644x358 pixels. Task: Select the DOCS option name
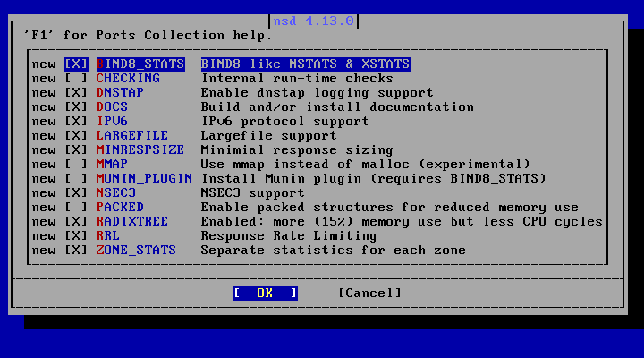[112, 107]
